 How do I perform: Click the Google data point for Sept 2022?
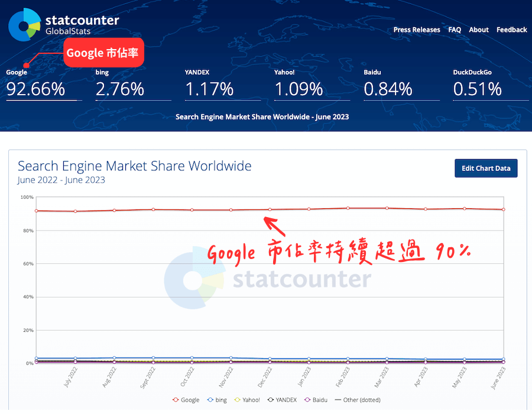(x=153, y=209)
